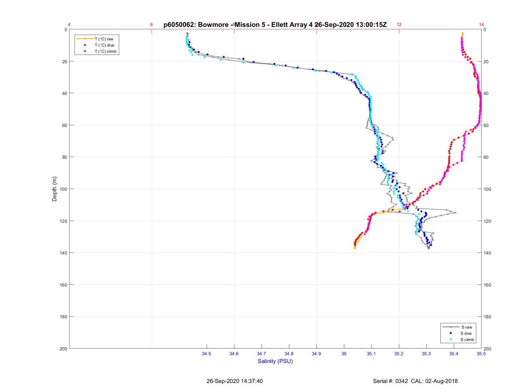Click the 80 tick on the left depth axis

(x=64, y=157)
